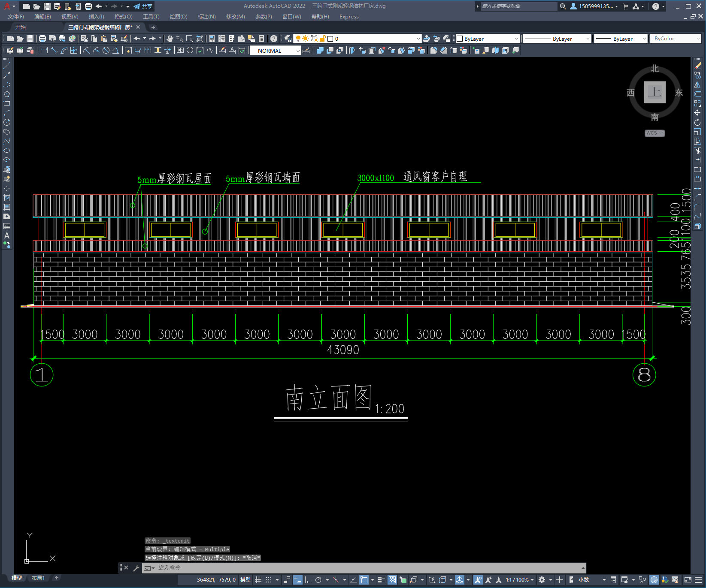Open the ByColor plot style dropdown

(x=676, y=39)
